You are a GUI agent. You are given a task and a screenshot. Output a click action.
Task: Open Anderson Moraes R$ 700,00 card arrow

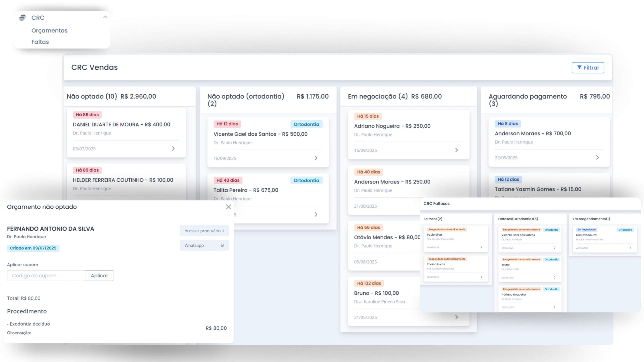coord(597,158)
